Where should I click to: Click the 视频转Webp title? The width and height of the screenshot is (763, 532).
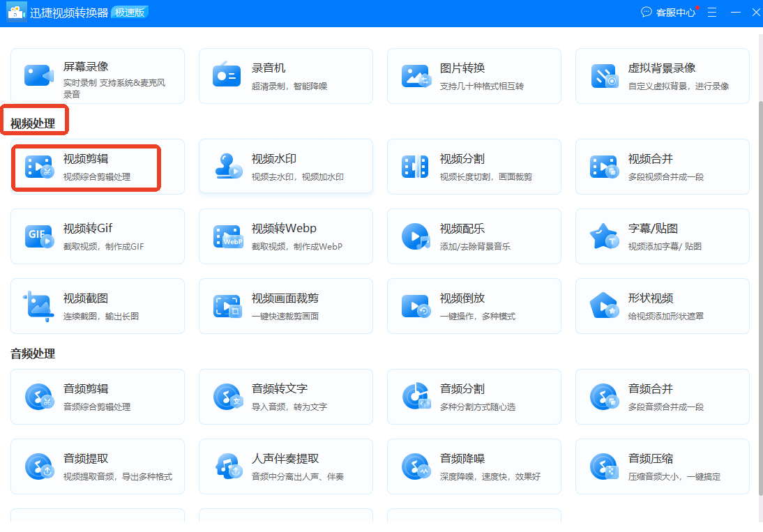pyautogui.click(x=284, y=229)
